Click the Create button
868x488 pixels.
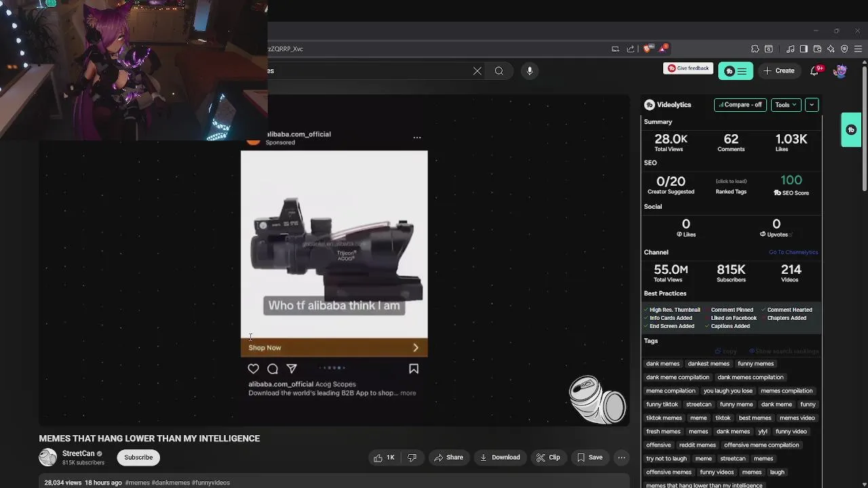pos(778,71)
